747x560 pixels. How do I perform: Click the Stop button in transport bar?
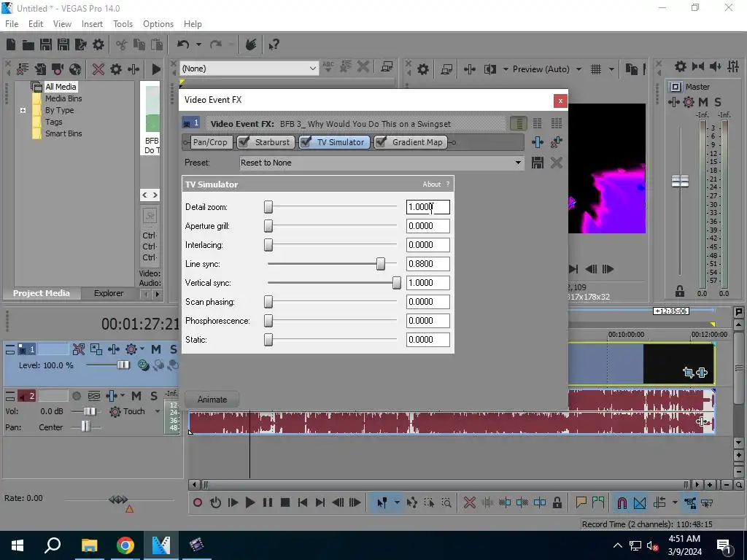(x=285, y=502)
